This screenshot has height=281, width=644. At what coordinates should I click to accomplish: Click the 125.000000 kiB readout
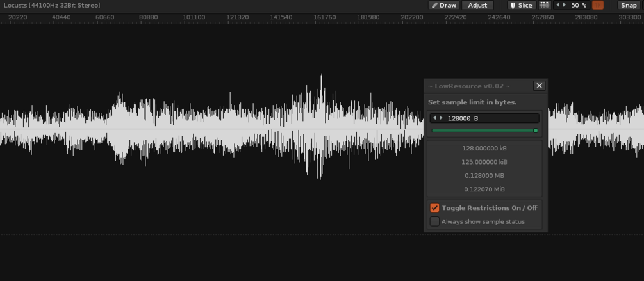[x=484, y=162]
